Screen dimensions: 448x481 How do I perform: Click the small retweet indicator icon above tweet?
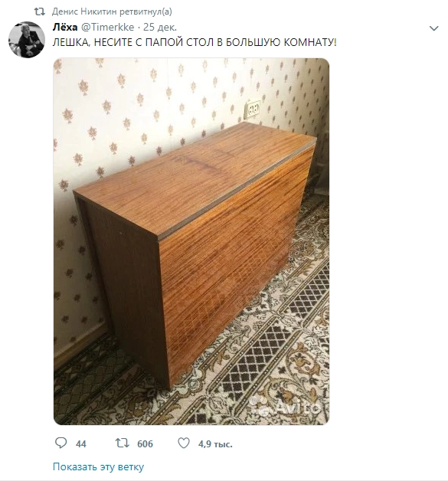point(40,11)
